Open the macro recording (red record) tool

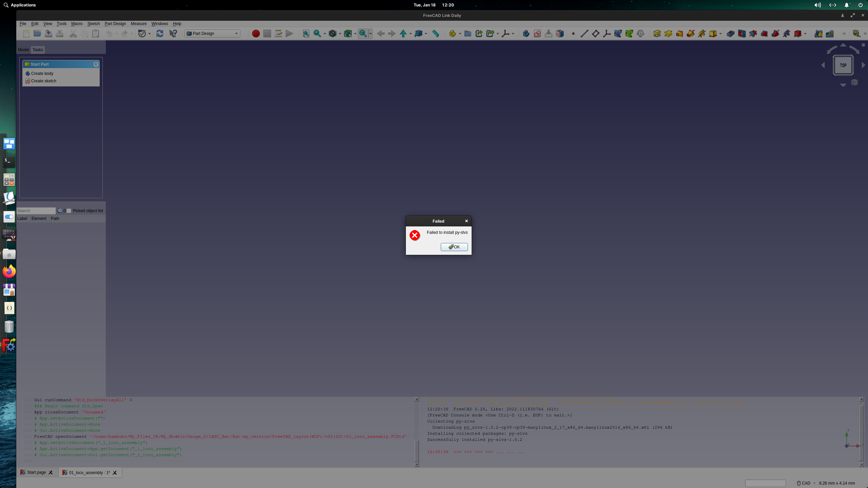click(x=256, y=33)
